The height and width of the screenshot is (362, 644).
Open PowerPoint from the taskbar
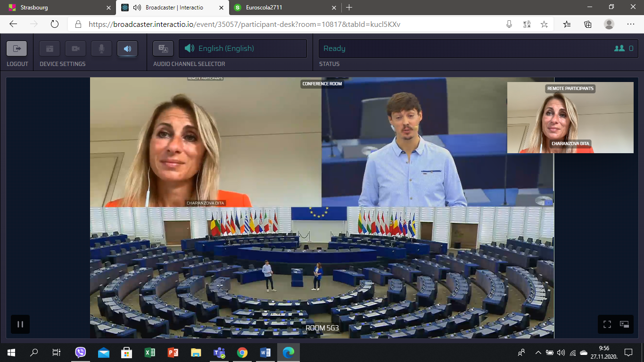pyautogui.click(x=173, y=353)
